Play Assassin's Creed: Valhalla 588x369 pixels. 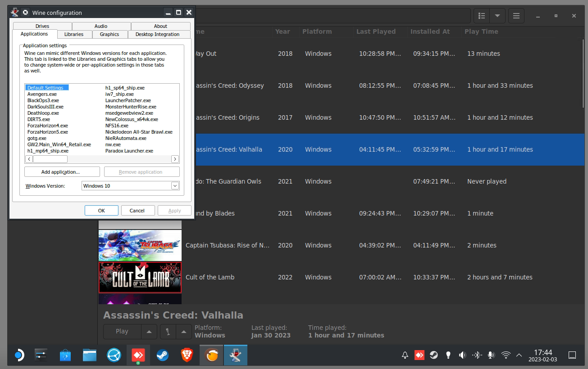coord(122,332)
